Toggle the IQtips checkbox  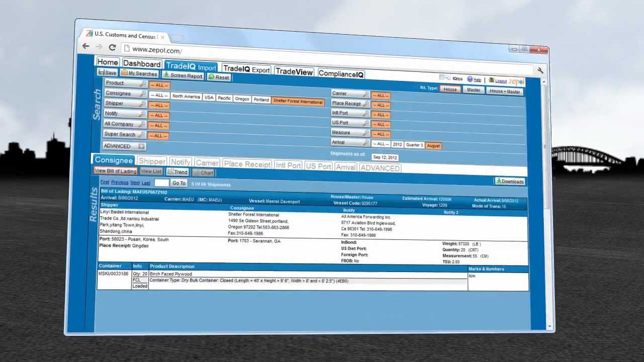click(441, 77)
